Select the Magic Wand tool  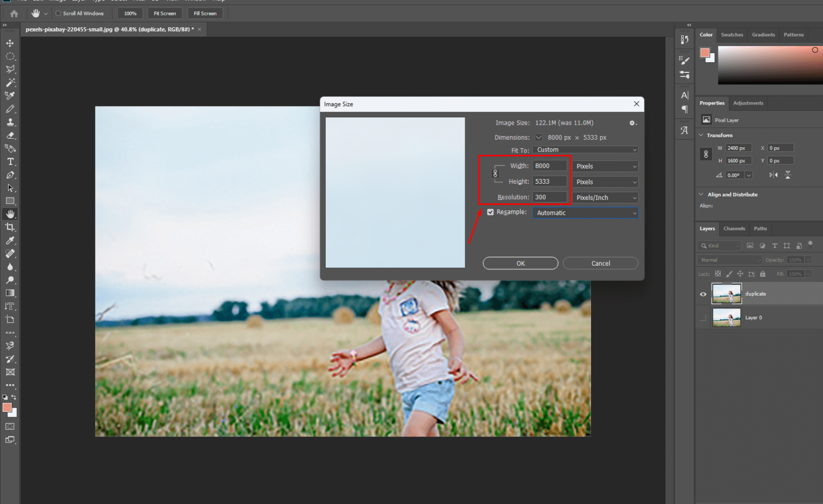click(x=10, y=82)
